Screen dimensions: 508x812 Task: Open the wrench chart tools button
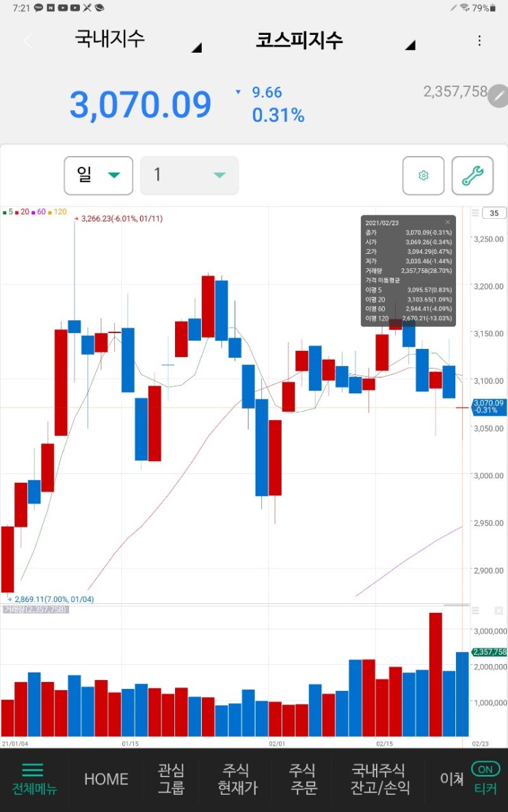[x=472, y=176]
